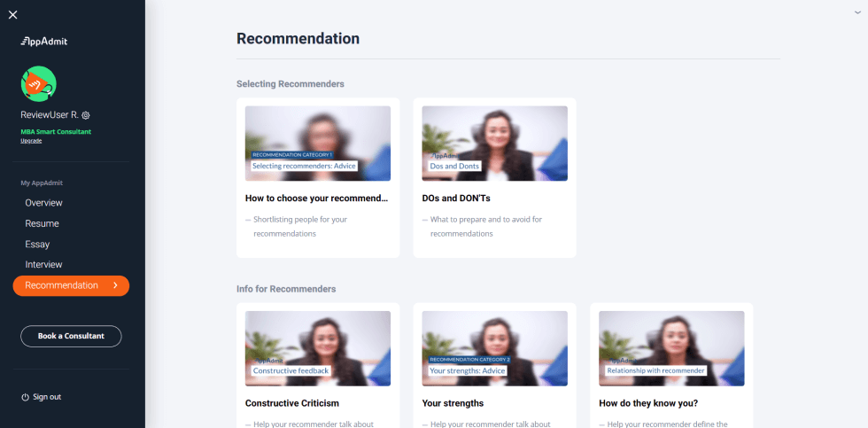Screen dimensions: 868x428
Task: Click the Sign out text
Action: point(47,397)
